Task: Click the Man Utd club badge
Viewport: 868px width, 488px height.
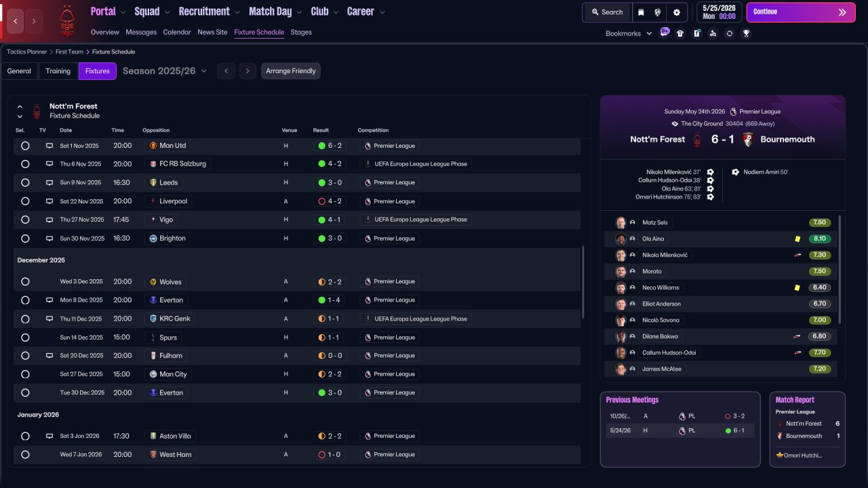Action: click(x=153, y=146)
